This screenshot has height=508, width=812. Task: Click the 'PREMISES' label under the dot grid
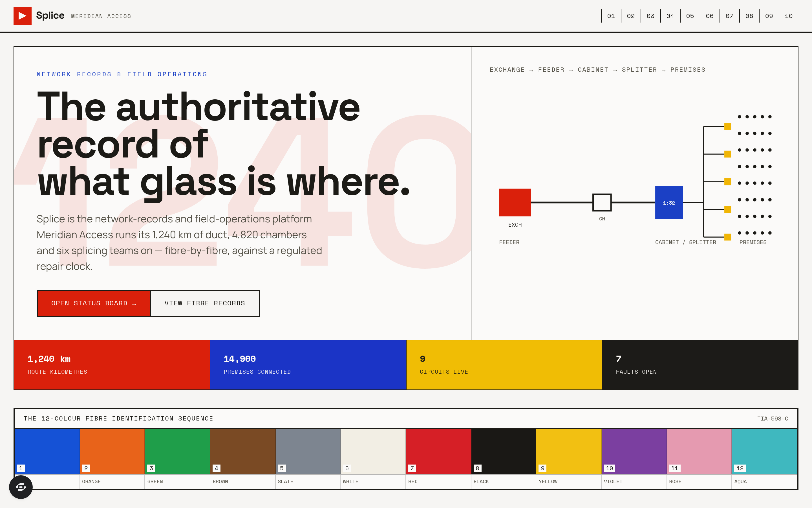point(753,242)
